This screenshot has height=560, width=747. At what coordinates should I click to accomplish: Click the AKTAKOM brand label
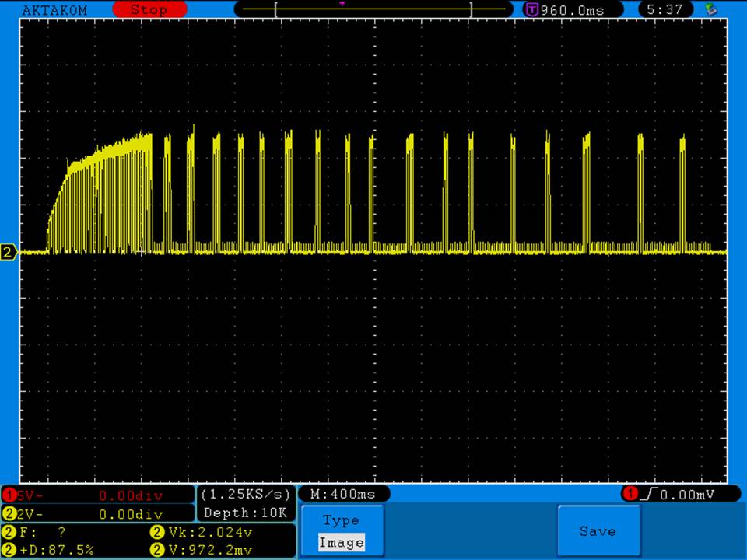coord(54,10)
